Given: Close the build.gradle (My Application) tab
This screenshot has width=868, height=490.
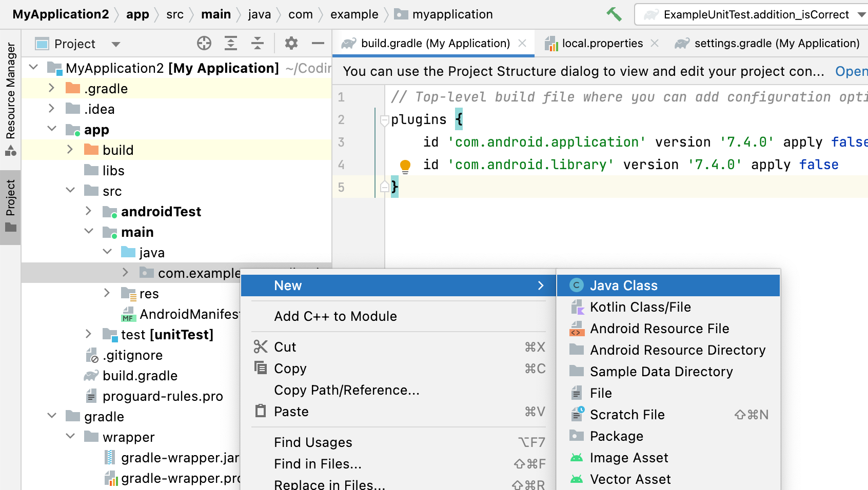Looking at the screenshot, I should (522, 44).
